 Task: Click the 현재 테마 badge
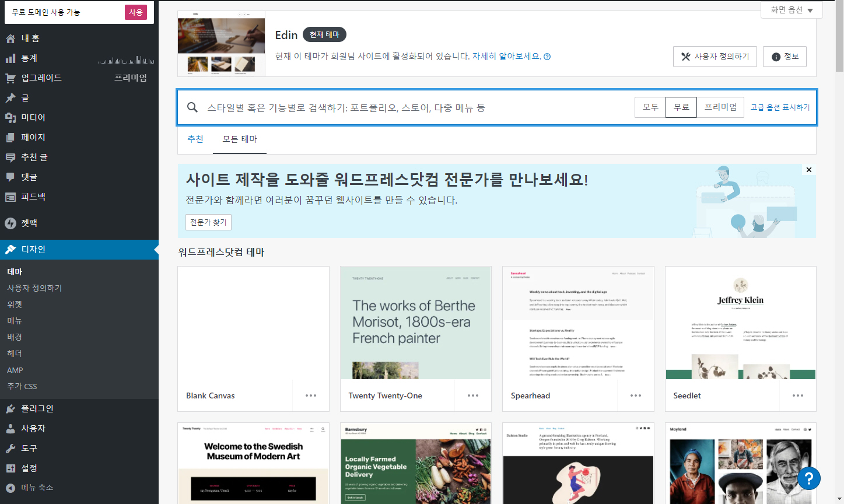tap(325, 35)
